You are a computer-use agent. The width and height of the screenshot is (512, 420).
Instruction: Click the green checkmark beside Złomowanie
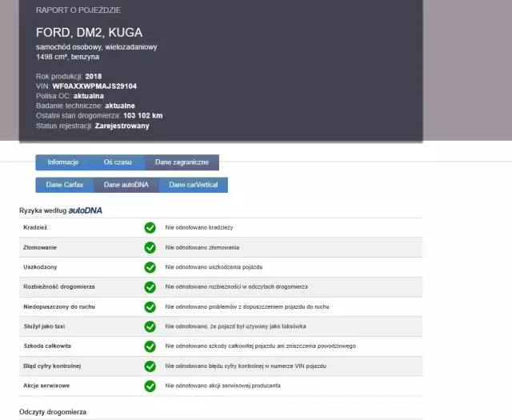[150, 248]
